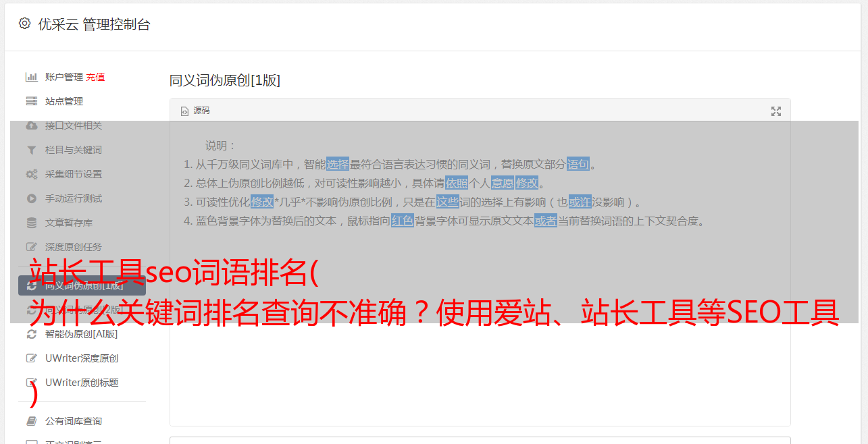Viewport: 868px width, 444px height.
Task: Click the 手动运行测试 play icon
Action: [x=31, y=198]
